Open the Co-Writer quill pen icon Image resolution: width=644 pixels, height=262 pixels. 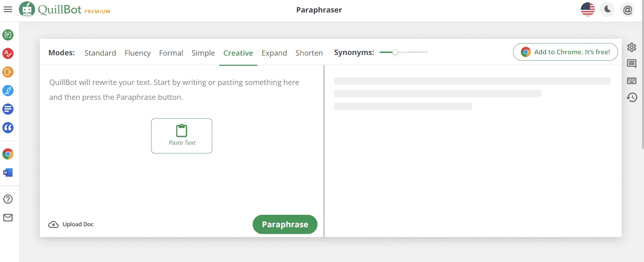tap(8, 90)
